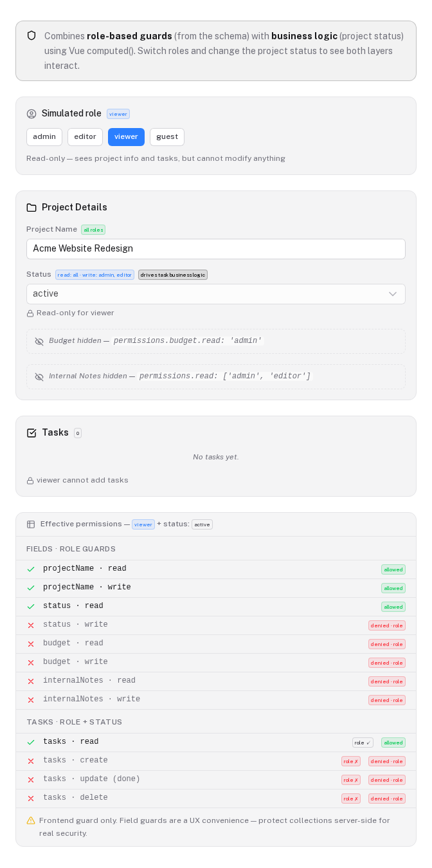Click the allowed badge on projectName · write row
This screenshot has width=432, height=868.
click(393, 588)
